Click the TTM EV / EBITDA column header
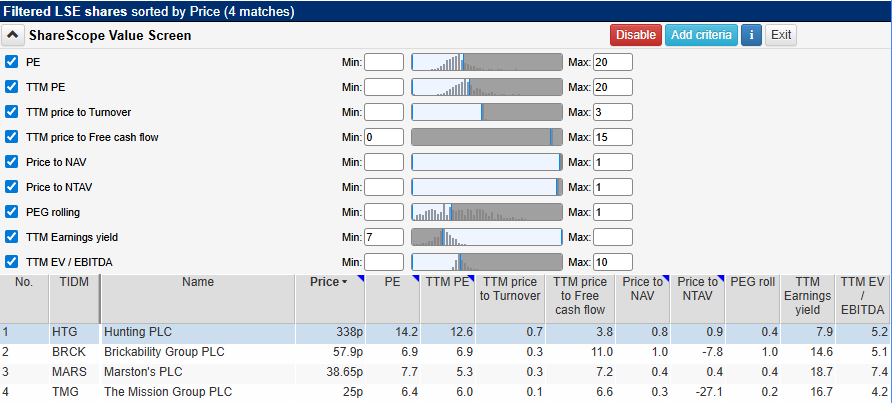 pyautogui.click(x=864, y=299)
